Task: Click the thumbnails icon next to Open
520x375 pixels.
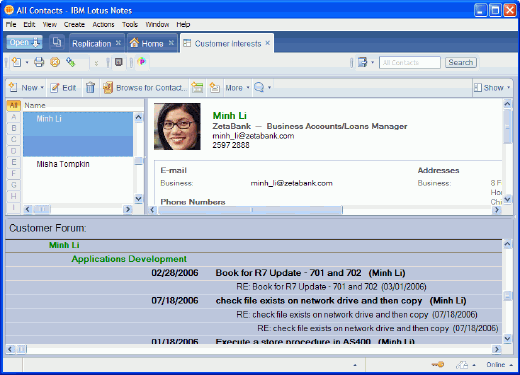Action: (x=57, y=42)
